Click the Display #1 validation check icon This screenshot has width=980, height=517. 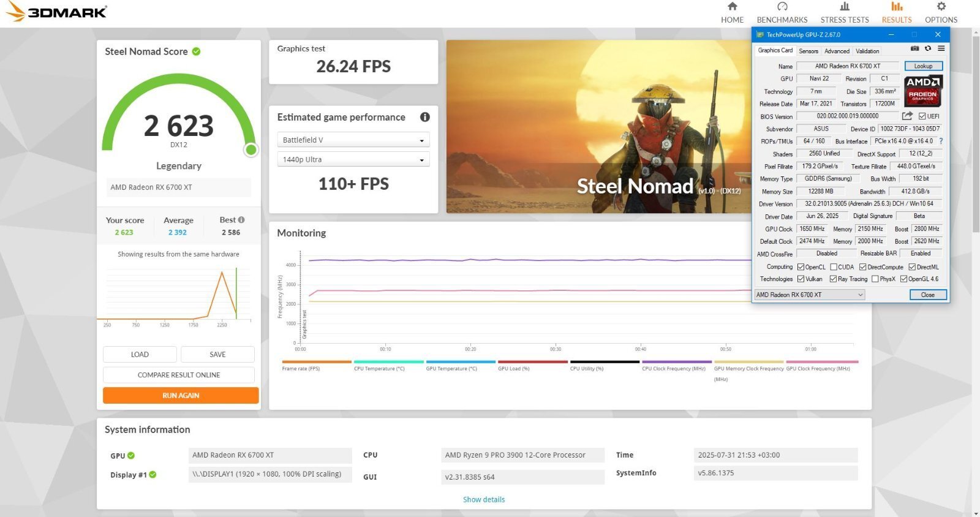tap(153, 475)
